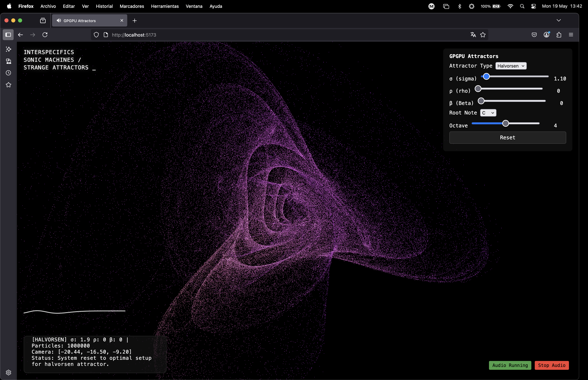Open Bookmarks via the star sidebar icon
This screenshot has width=588, height=380.
point(8,85)
